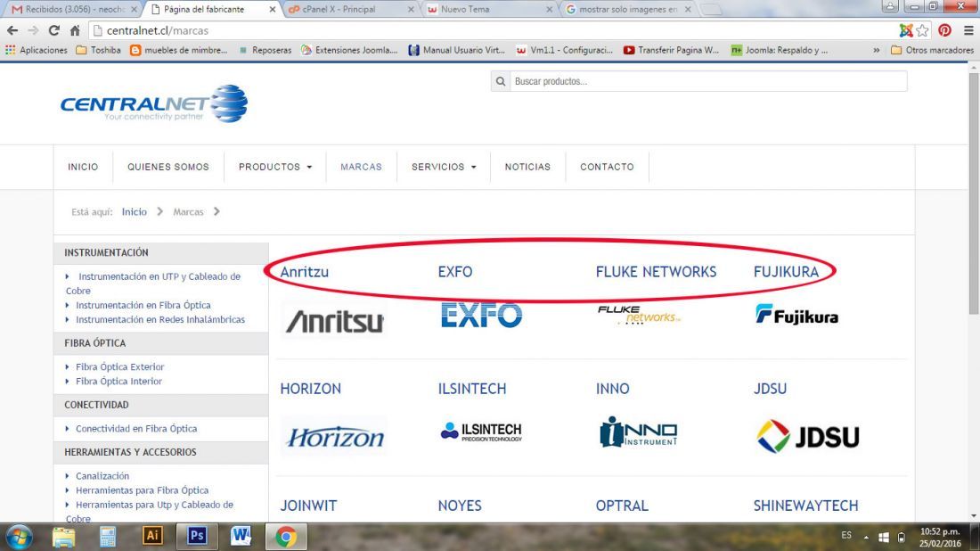The height and width of the screenshot is (551, 980).
Task: Open the Toshiba bookmarks folder
Action: (98, 50)
